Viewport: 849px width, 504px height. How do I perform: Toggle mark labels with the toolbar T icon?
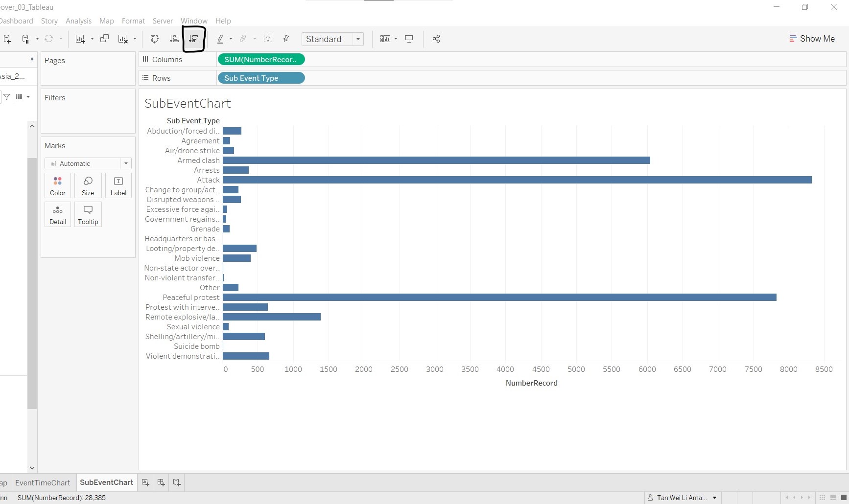click(x=268, y=39)
